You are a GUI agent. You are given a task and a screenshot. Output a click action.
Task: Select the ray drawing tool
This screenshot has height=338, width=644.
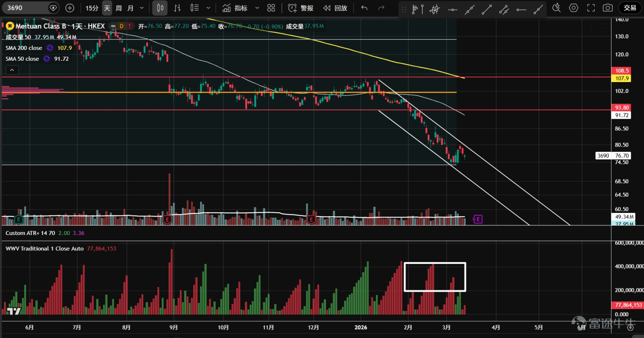(x=470, y=9)
